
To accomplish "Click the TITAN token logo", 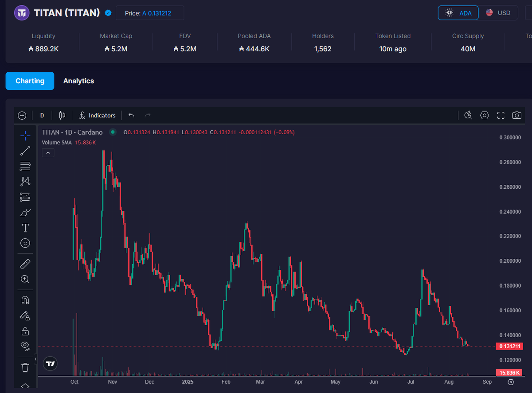I will (x=22, y=12).
